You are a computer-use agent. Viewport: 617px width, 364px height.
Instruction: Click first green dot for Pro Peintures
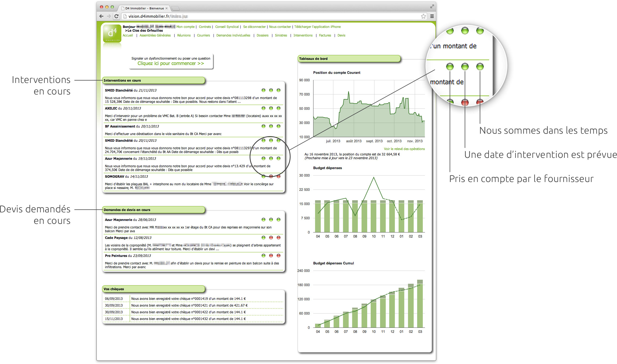tap(264, 256)
